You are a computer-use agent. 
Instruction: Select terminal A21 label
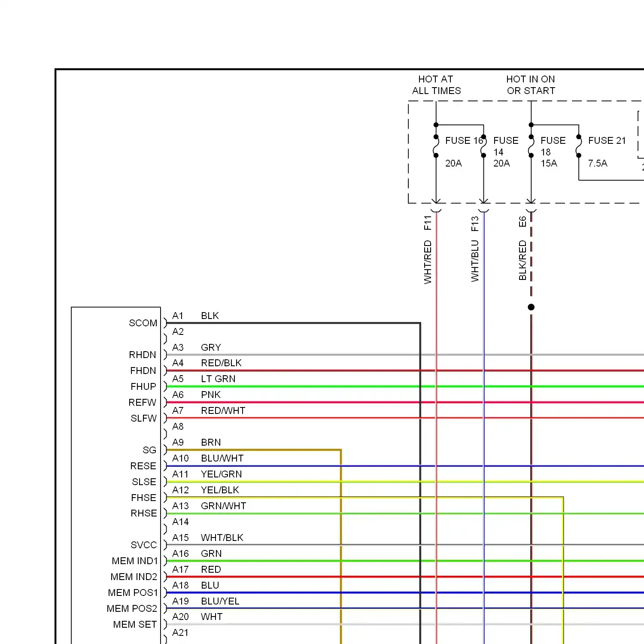(x=180, y=632)
